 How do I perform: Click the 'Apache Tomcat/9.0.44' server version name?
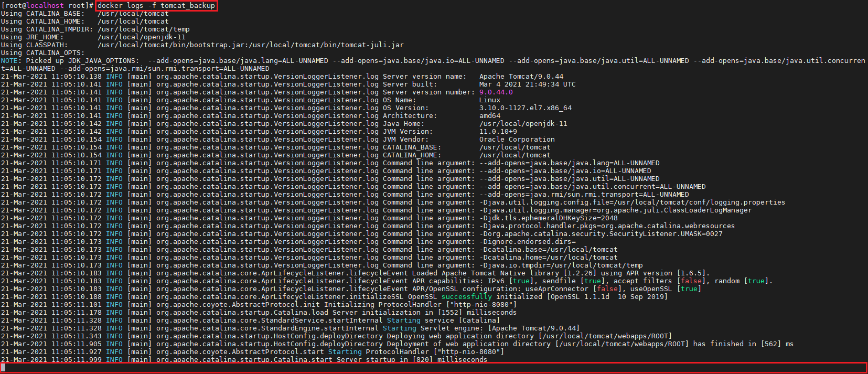(521, 76)
